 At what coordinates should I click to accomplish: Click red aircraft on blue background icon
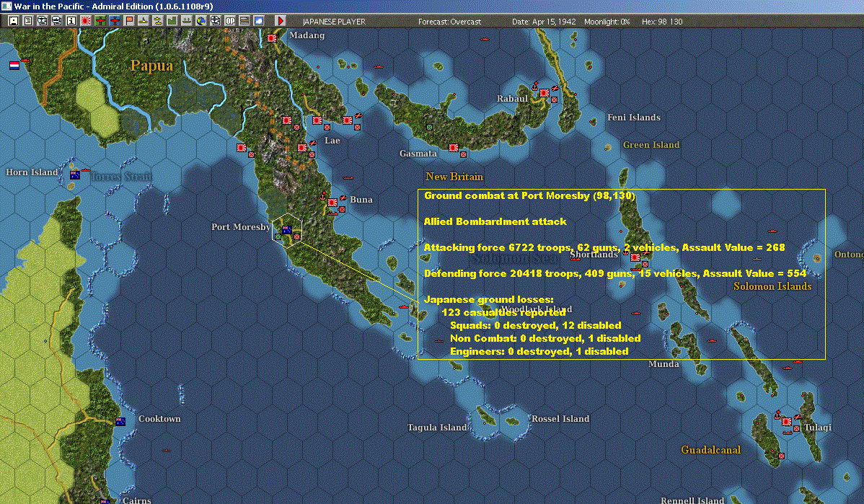[115, 21]
